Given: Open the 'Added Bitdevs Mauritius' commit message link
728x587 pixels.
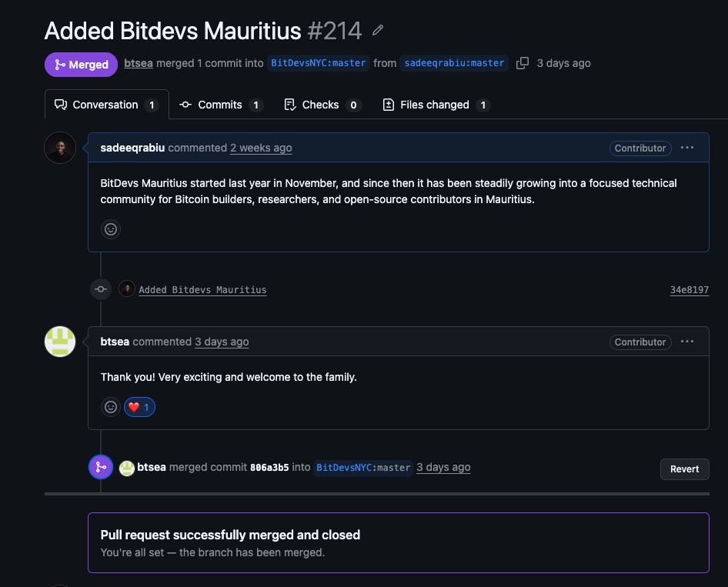Looking at the screenshot, I should [202, 289].
